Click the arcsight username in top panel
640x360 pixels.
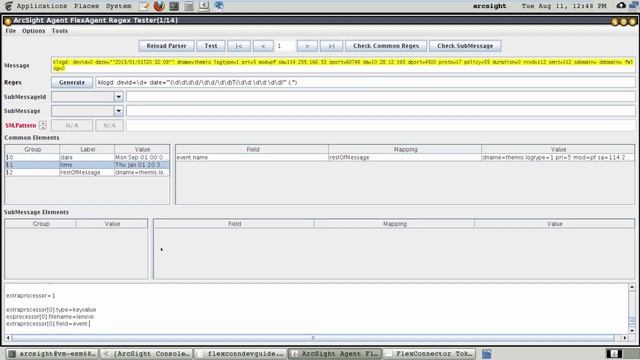[x=489, y=6]
